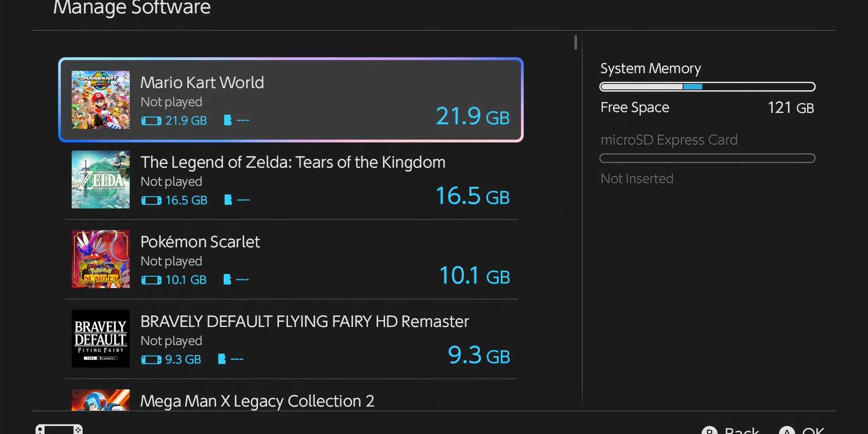Select the Pokémon Scarlet software entry
Viewport: 868px width, 434px height.
tap(291, 259)
